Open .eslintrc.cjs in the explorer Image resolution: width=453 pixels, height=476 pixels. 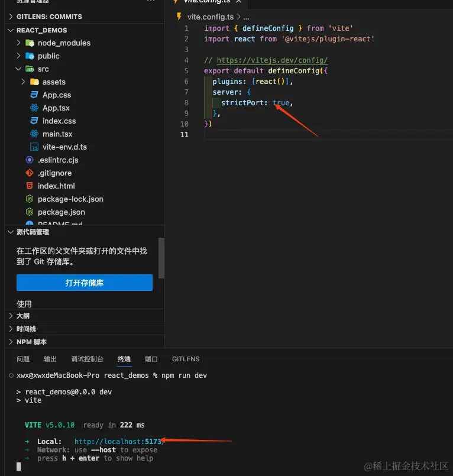[58, 160]
